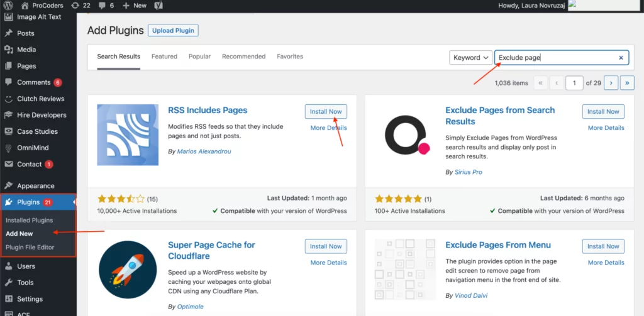Image resolution: width=644 pixels, height=316 pixels.
Task: Jump to last results page arrow
Action: (x=627, y=83)
